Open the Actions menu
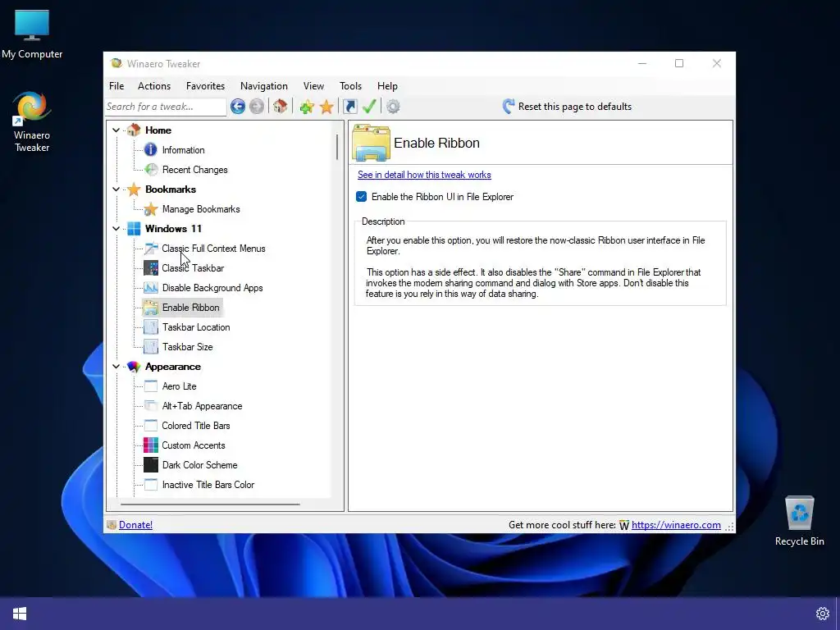 [154, 86]
